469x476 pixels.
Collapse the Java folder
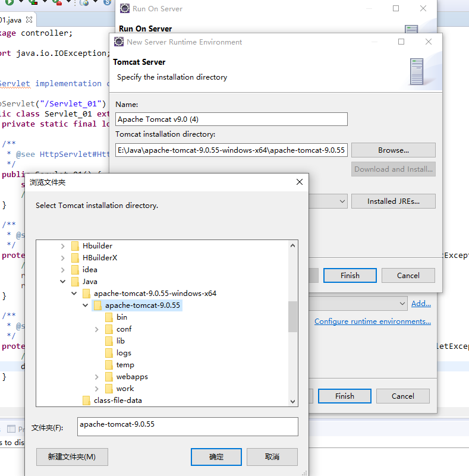click(x=62, y=282)
